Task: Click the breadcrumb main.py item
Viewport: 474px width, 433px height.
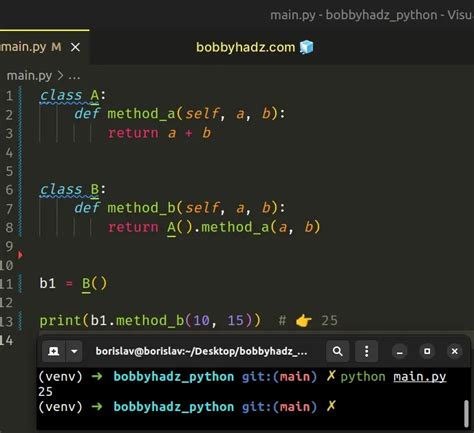Action: tap(29, 76)
